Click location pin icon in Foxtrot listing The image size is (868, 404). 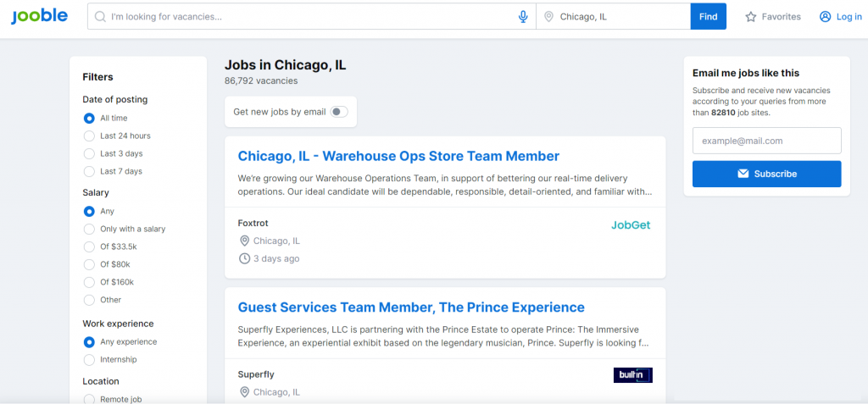click(244, 241)
